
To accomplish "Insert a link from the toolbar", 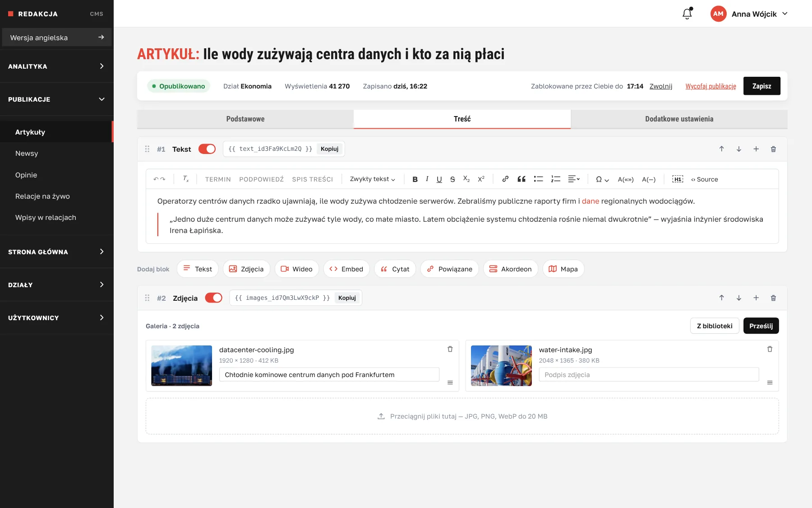I will (x=505, y=179).
